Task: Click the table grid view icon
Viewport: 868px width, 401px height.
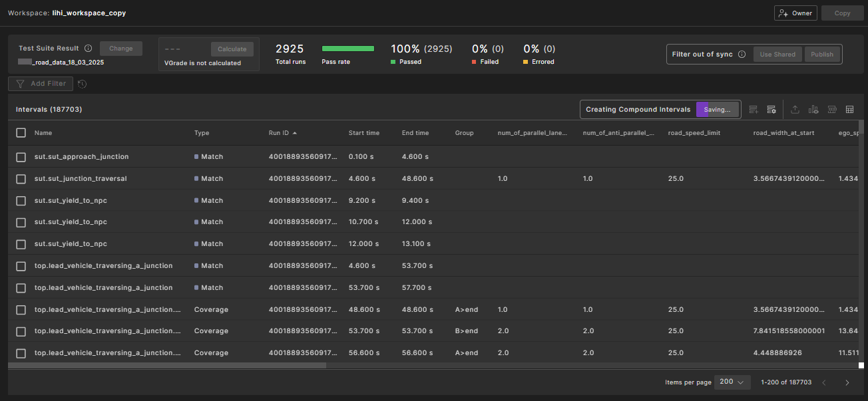Action: (x=849, y=110)
